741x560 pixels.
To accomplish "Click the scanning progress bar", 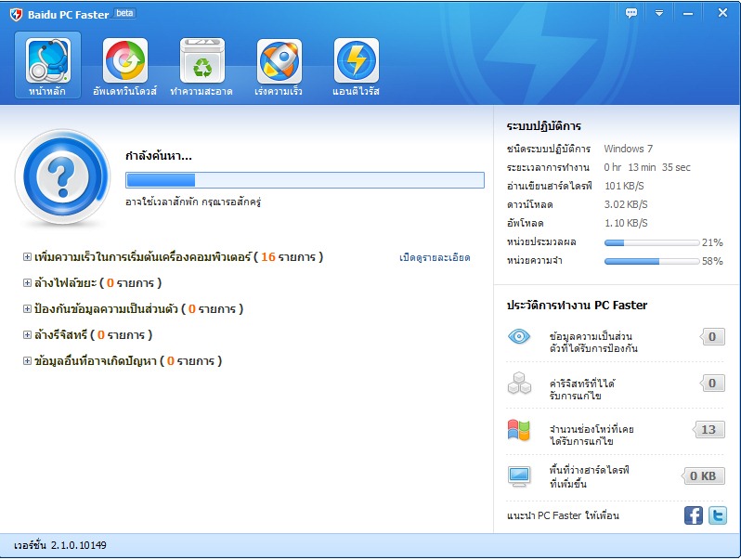I will coord(305,180).
